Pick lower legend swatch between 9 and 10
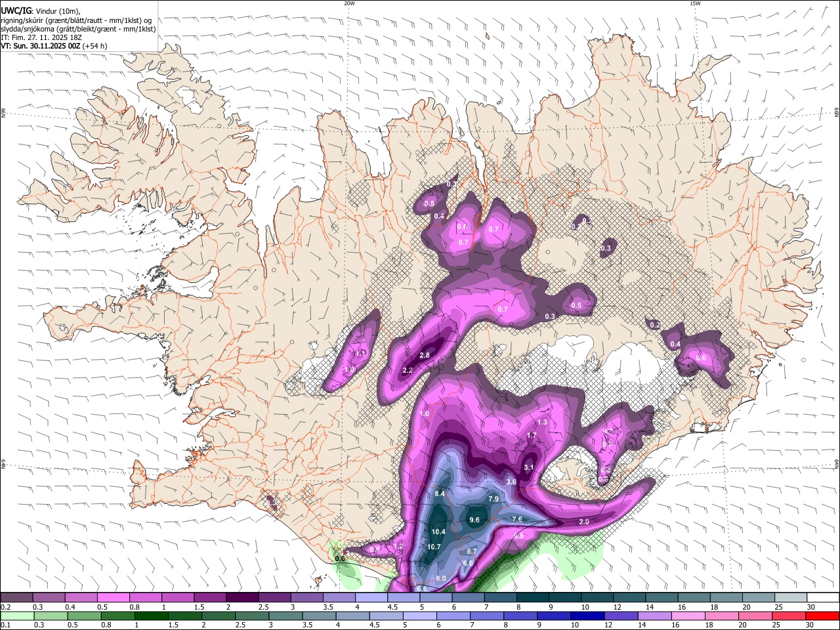Screen dimensions: 840x630 point(555,616)
